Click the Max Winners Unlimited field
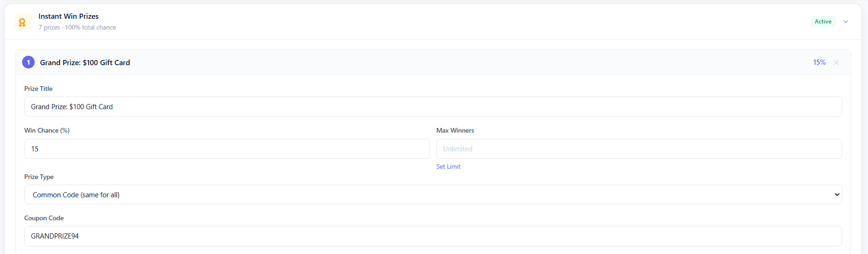 [x=639, y=149]
